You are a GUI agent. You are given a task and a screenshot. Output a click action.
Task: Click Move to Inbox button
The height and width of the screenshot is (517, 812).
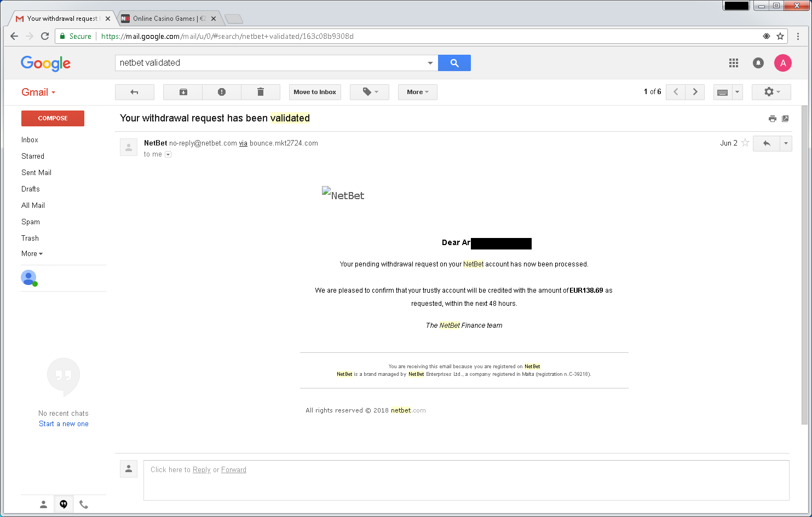pos(315,92)
